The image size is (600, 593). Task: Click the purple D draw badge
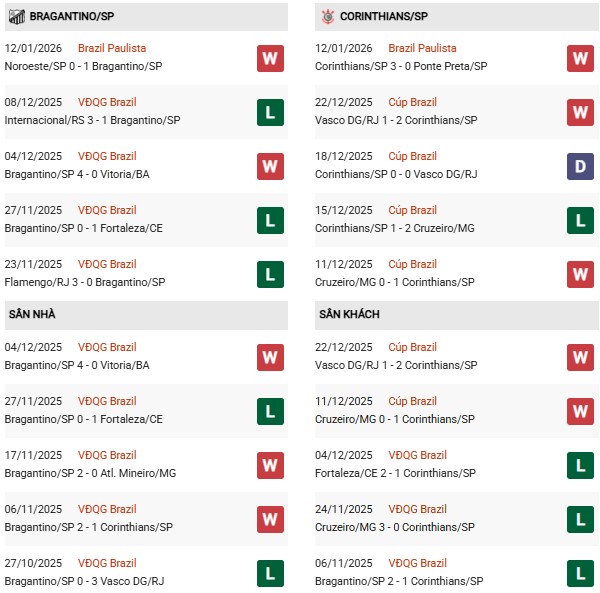click(580, 166)
